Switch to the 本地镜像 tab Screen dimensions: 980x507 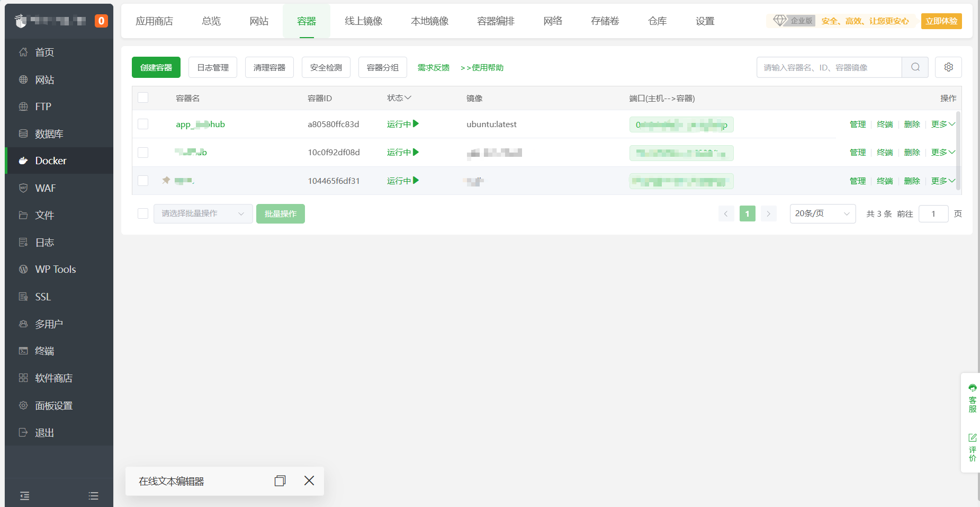pos(429,21)
